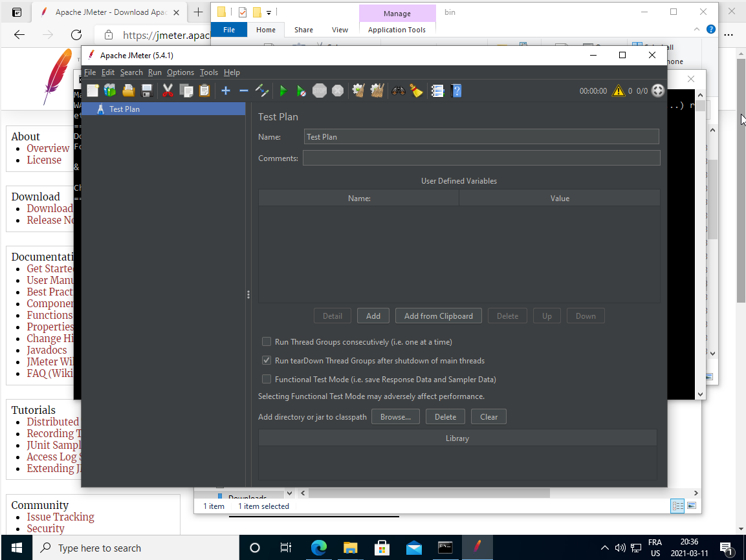Image resolution: width=746 pixels, height=560 pixels.
Task: Click the taskbar search box
Action: (x=135, y=548)
